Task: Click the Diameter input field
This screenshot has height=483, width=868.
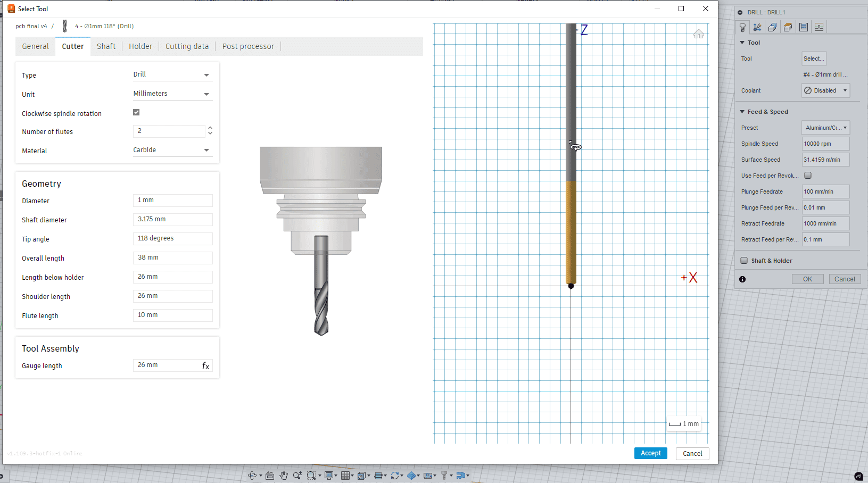Action: pos(172,200)
